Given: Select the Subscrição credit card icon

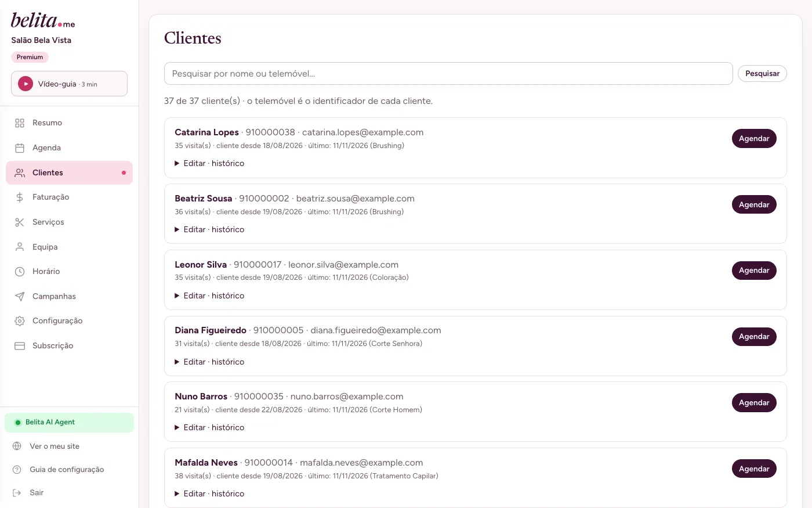Looking at the screenshot, I should 20,346.
